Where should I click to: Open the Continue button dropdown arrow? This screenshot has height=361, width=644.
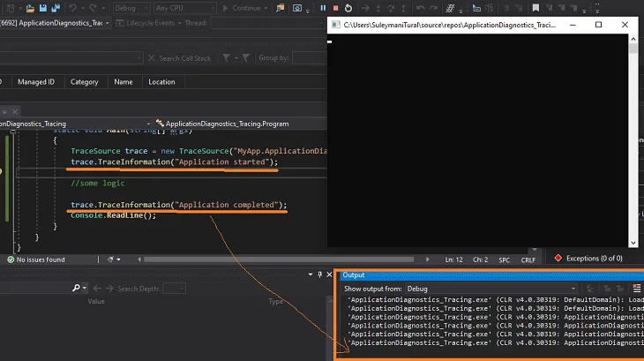[266, 8]
